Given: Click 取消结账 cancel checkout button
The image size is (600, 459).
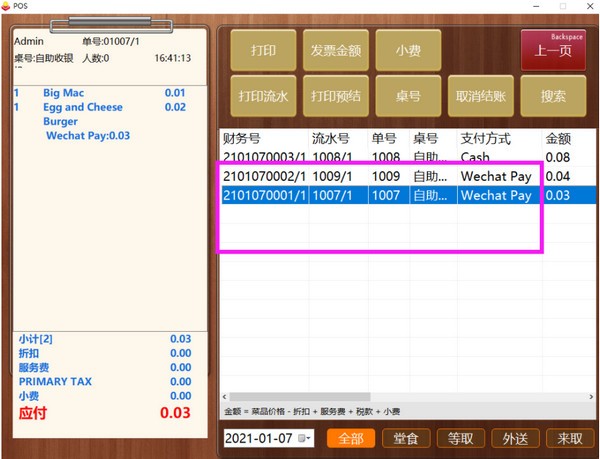Looking at the screenshot, I should pos(481,96).
